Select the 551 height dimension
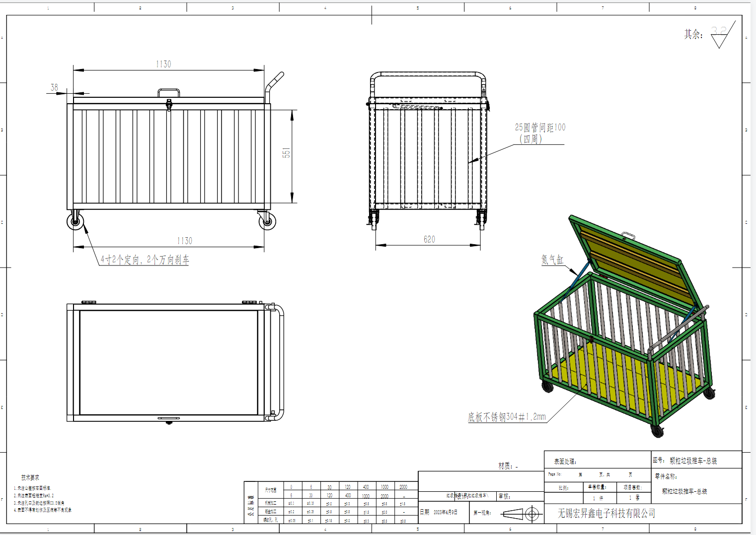This screenshot has width=756, height=535. tap(287, 153)
